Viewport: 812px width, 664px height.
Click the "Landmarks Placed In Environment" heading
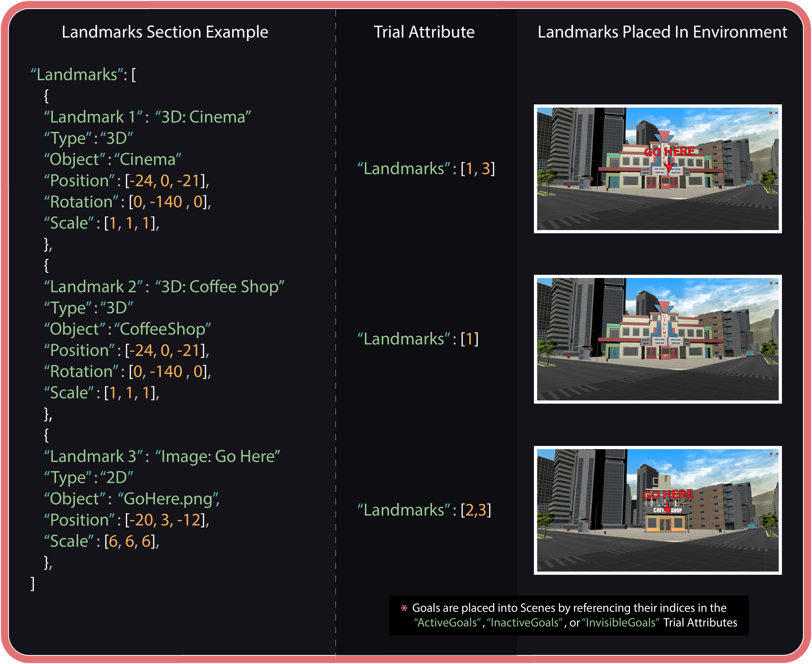pos(662,32)
